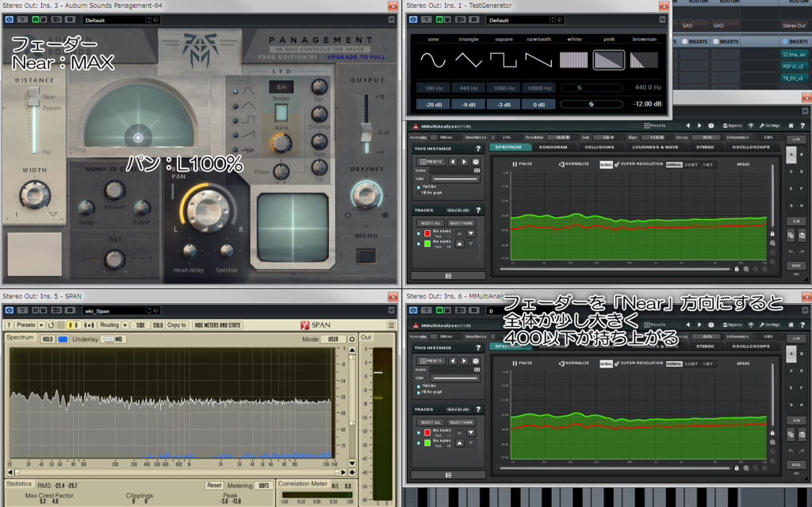This screenshot has width=812, height=507.
Task: Click the Copy to button in SPAN
Action: pyautogui.click(x=177, y=325)
